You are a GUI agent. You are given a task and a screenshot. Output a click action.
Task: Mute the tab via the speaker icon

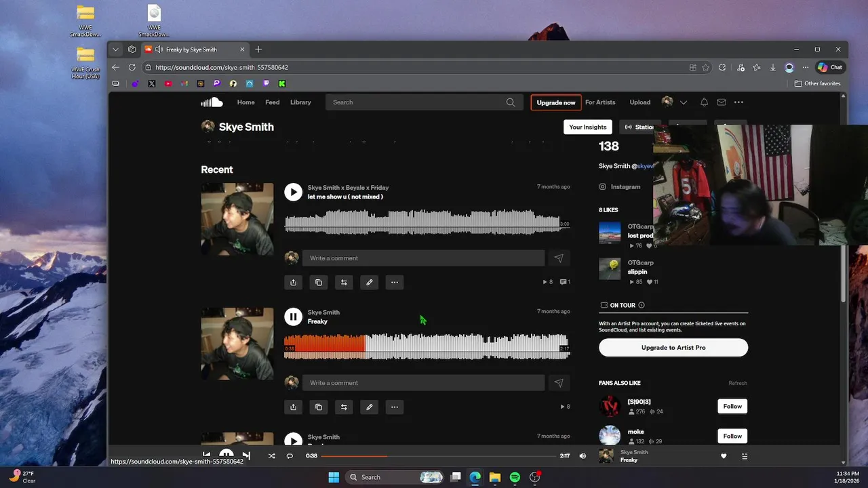pyautogui.click(x=159, y=49)
